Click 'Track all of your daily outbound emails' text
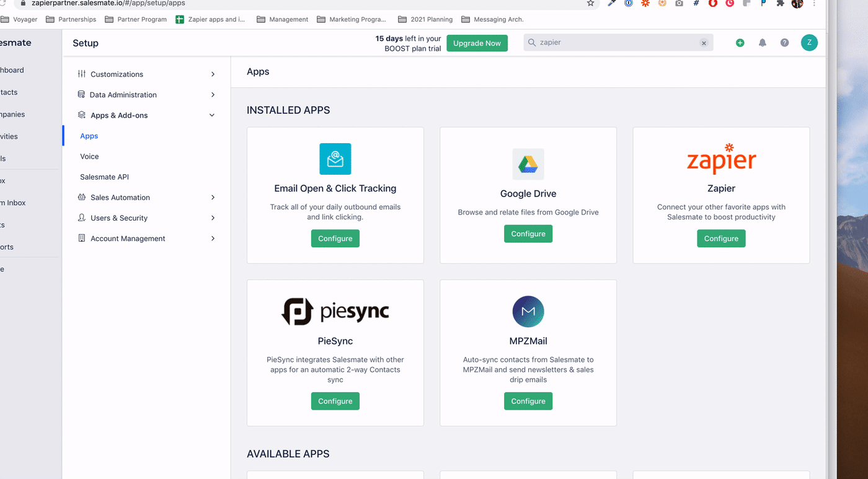 (335, 212)
